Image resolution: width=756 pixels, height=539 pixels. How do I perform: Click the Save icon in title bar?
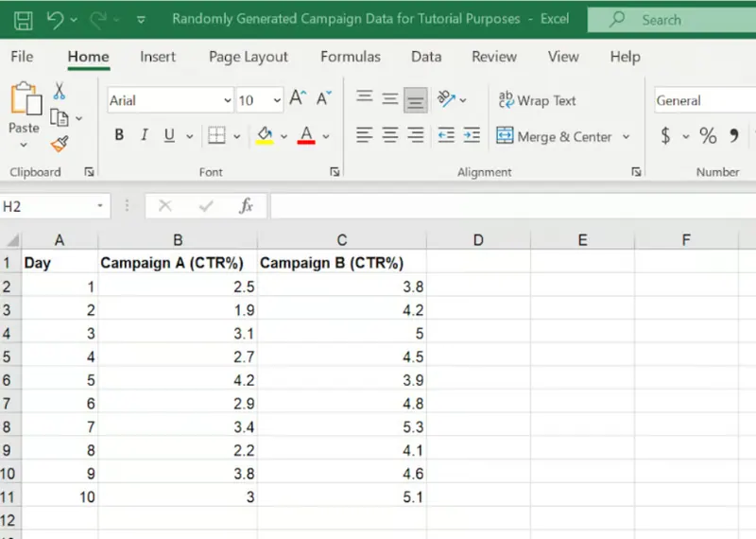tap(24, 19)
